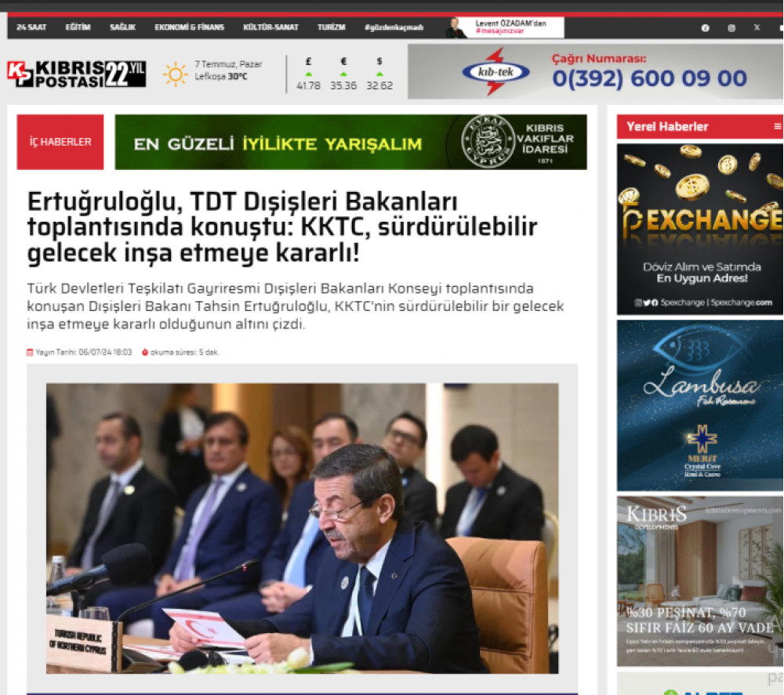Click the sun weather icon

(176, 74)
